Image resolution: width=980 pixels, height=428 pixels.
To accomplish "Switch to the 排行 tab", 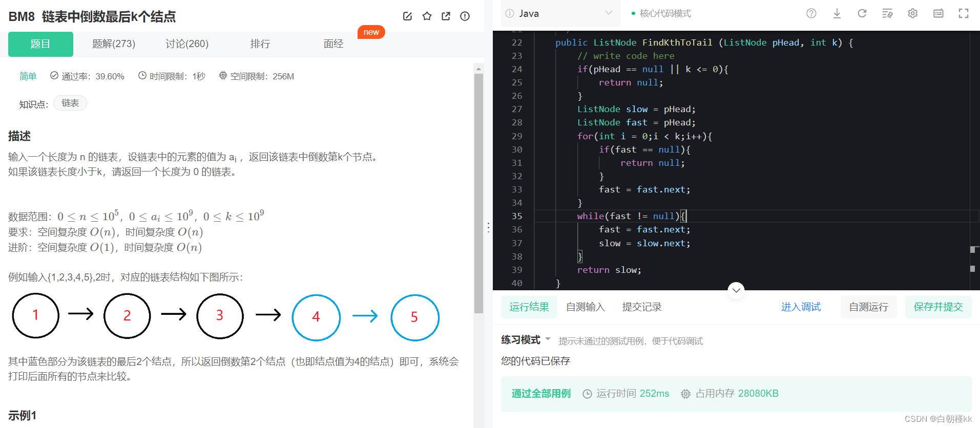I will coord(260,44).
